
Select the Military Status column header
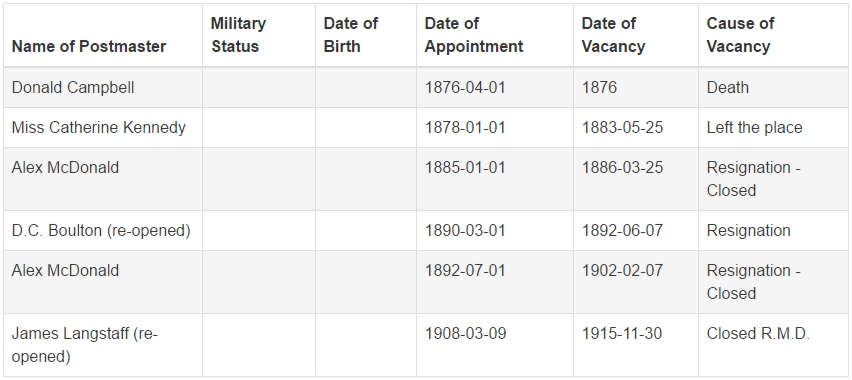(239, 35)
